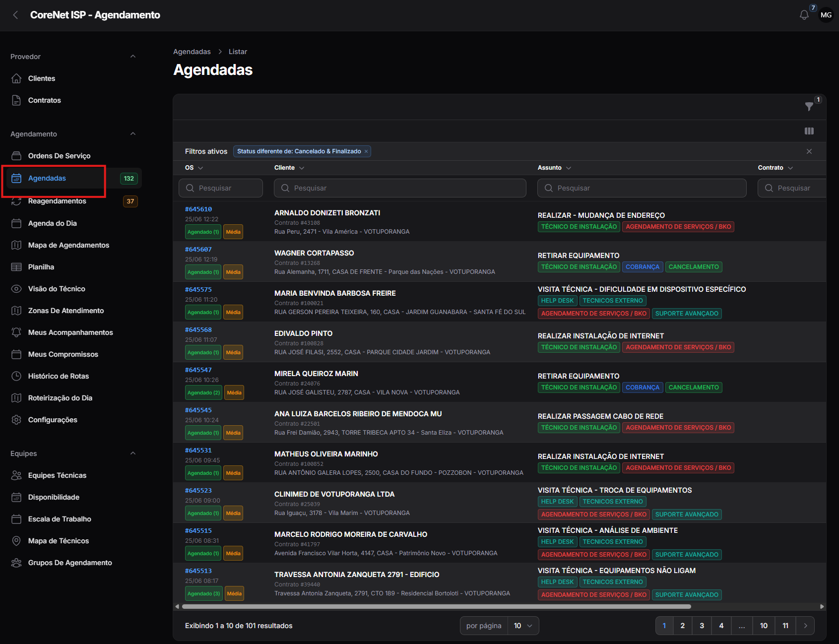Remove the Status diferente de filter chip
This screenshot has width=839, height=644.
[x=366, y=151]
